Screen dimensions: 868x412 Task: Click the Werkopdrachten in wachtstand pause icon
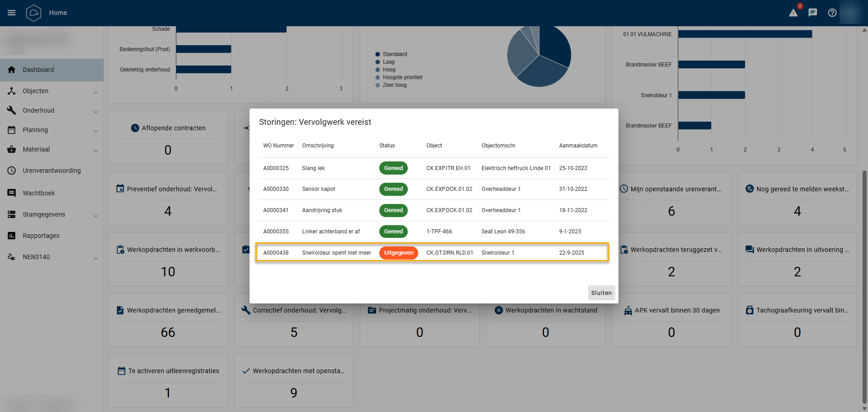[x=499, y=310]
